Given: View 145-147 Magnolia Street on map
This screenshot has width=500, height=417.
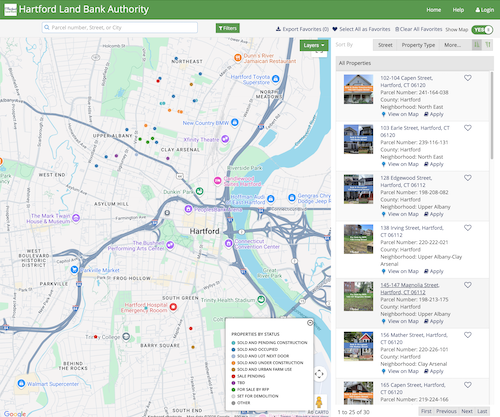Looking at the screenshot, I should pyautogui.click(x=400, y=321).
